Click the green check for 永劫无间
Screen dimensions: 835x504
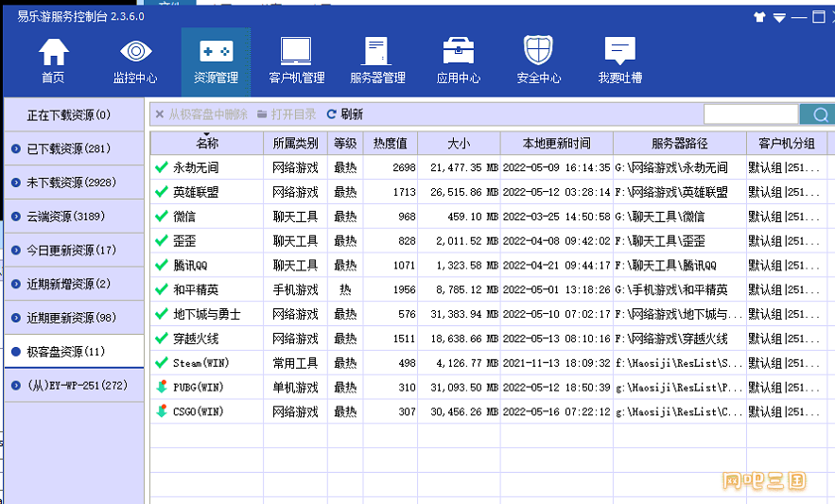162,167
